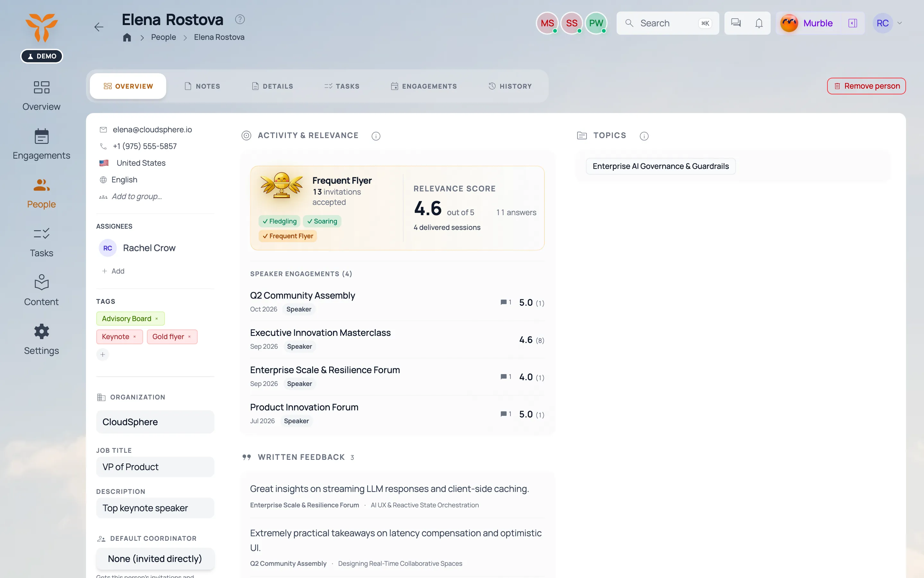
Task: Remove the Advisory Board tag
Action: (x=157, y=319)
